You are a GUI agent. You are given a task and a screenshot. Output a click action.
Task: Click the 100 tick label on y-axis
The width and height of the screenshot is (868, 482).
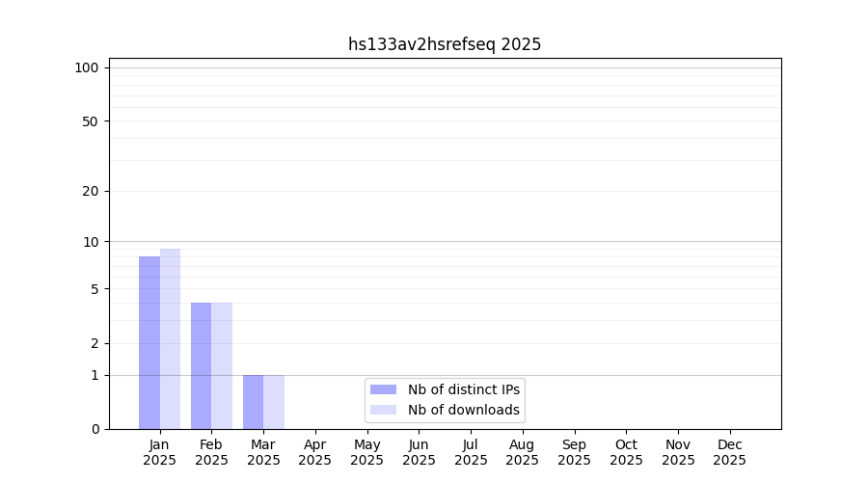[x=87, y=67]
